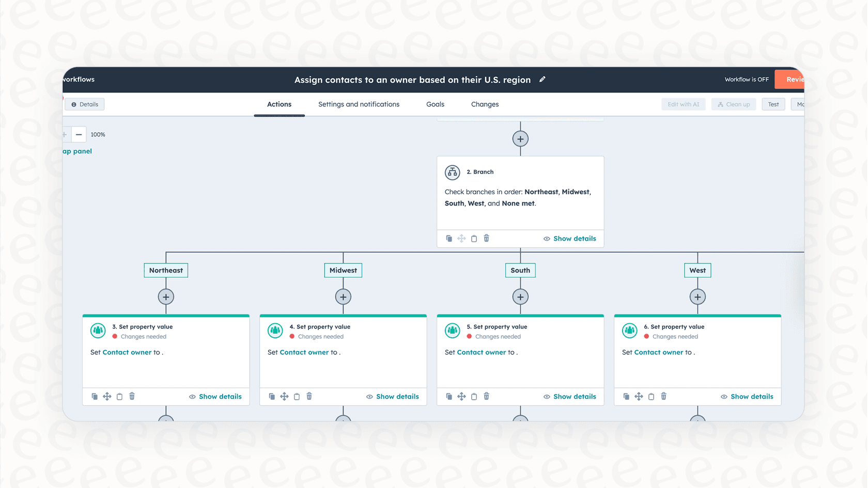
Task: Select the clone icon on the Branch action
Action: point(449,238)
